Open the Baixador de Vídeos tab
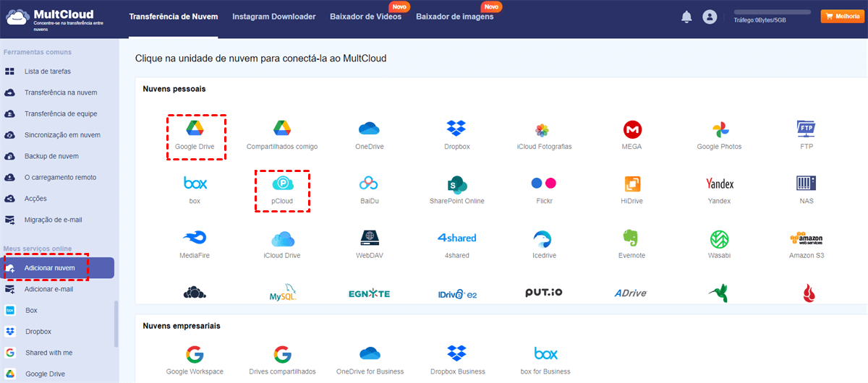This screenshot has height=383, width=868. [365, 17]
